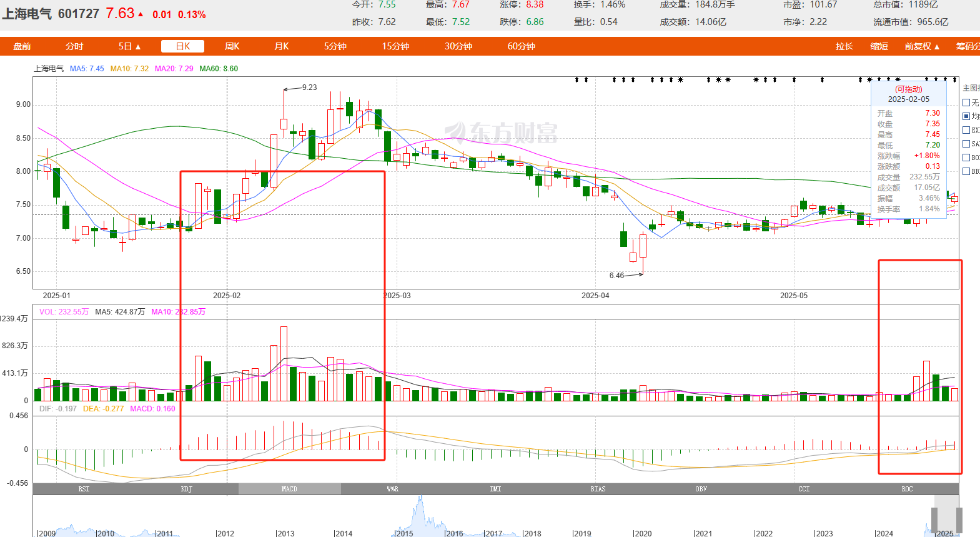
Task: Click the MACD: 0.160 label
Action: click(x=152, y=409)
